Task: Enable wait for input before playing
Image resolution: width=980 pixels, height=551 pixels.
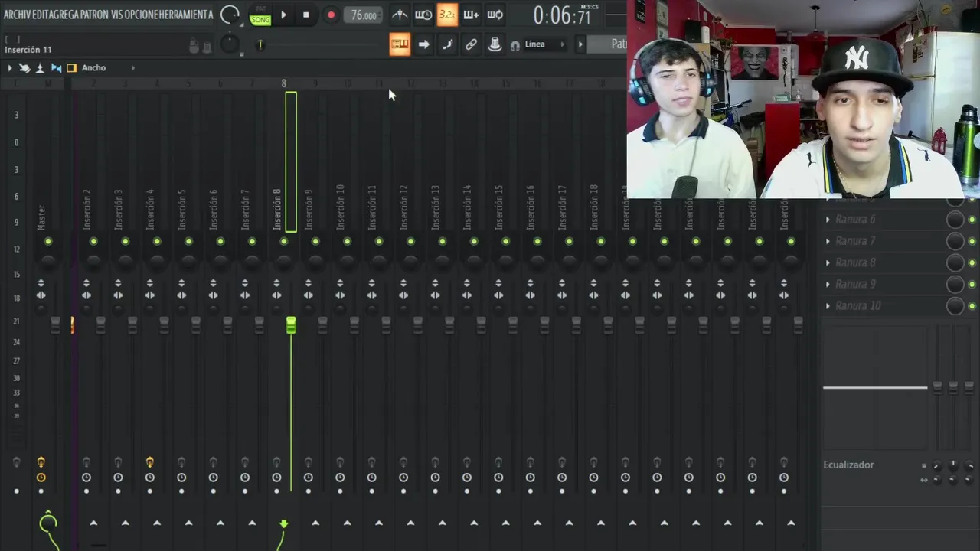Action: (x=423, y=15)
